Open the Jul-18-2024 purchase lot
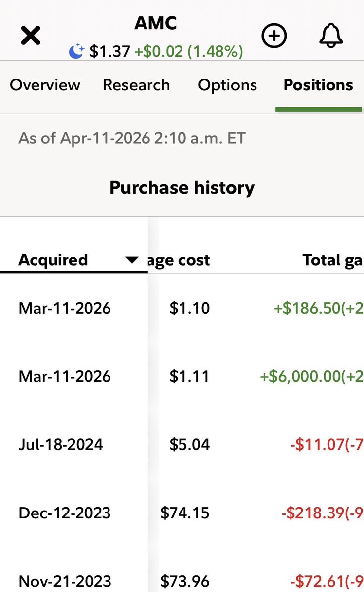Screen dimensions: 364x592 point(61,444)
